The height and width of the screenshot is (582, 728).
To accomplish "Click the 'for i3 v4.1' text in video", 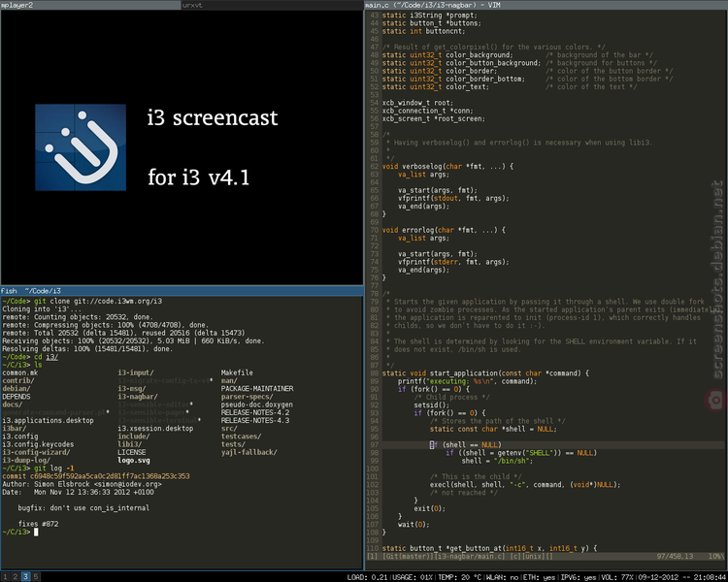I will (x=199, y=178).
